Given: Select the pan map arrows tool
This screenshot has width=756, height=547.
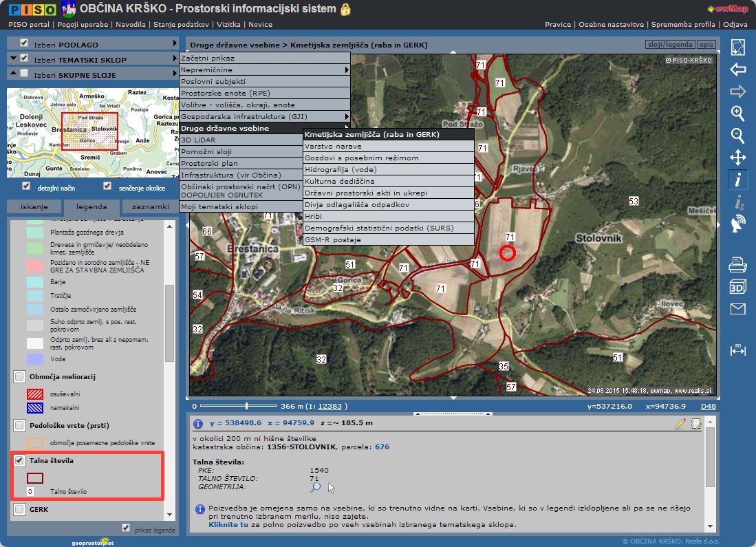Looking at the screenshot, I should pyautogui.click(x=737, y=158).
